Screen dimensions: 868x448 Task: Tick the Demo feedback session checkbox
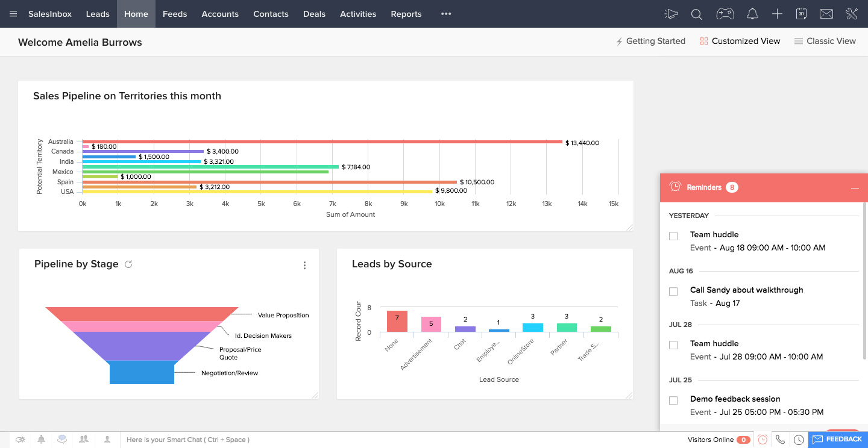click(673, 400)
